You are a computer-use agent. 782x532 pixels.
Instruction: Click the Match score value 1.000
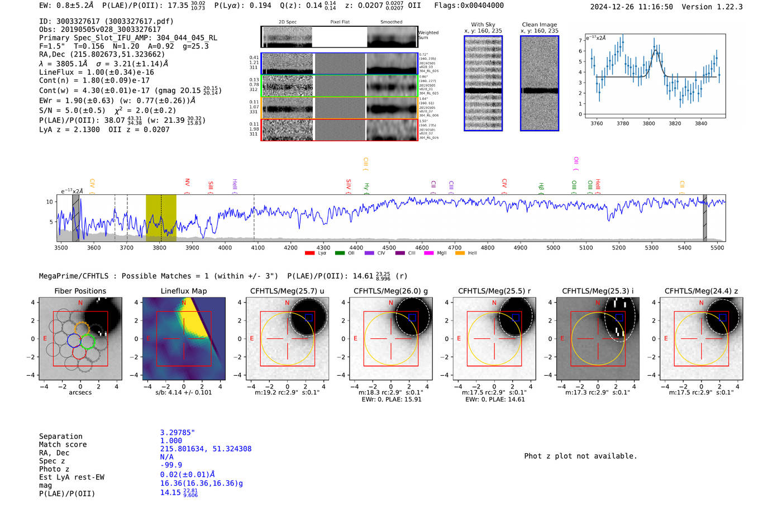171,440
